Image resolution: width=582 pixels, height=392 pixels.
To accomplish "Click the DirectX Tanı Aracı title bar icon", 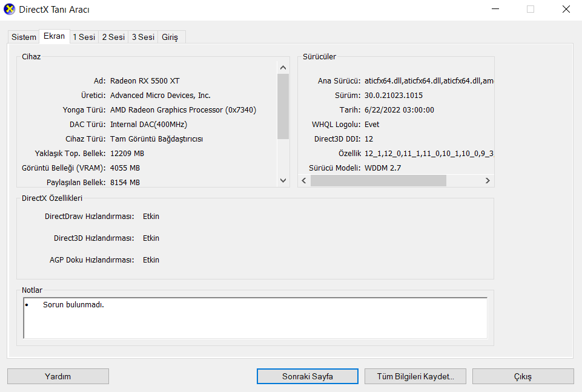I will click(x=9, y=9).
